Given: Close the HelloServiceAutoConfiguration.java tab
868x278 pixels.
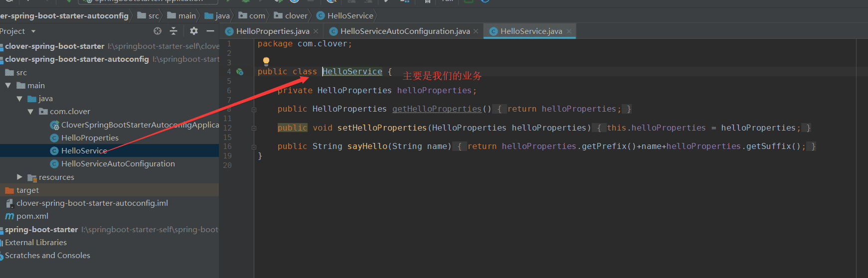Looking at the screenshot, I should pyautogui.click(x=476, y=31).
